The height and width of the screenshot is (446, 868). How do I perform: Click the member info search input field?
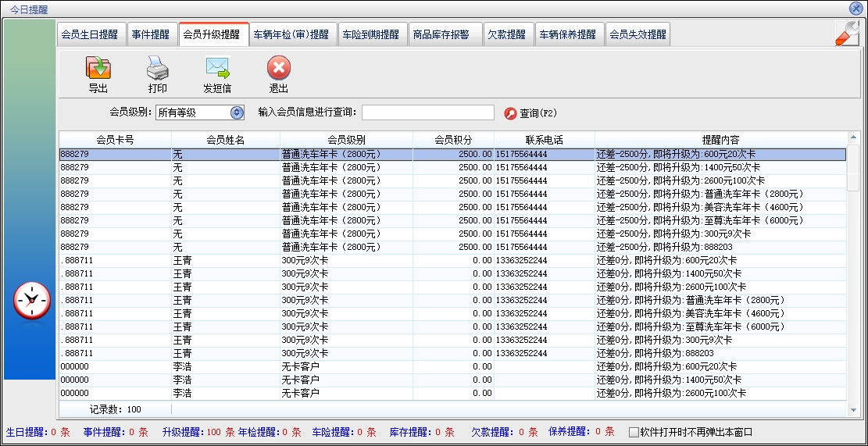click(427, 113)
